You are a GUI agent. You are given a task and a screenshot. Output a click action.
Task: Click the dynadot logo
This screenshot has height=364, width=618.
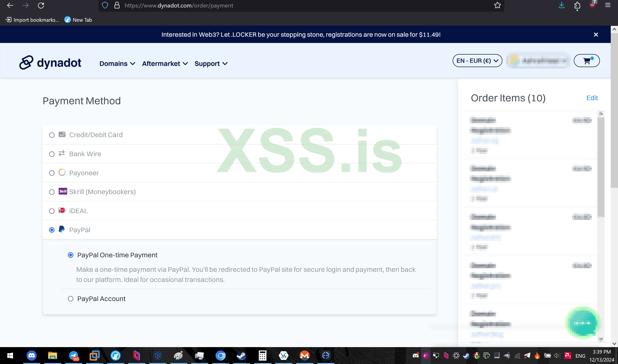50,63
